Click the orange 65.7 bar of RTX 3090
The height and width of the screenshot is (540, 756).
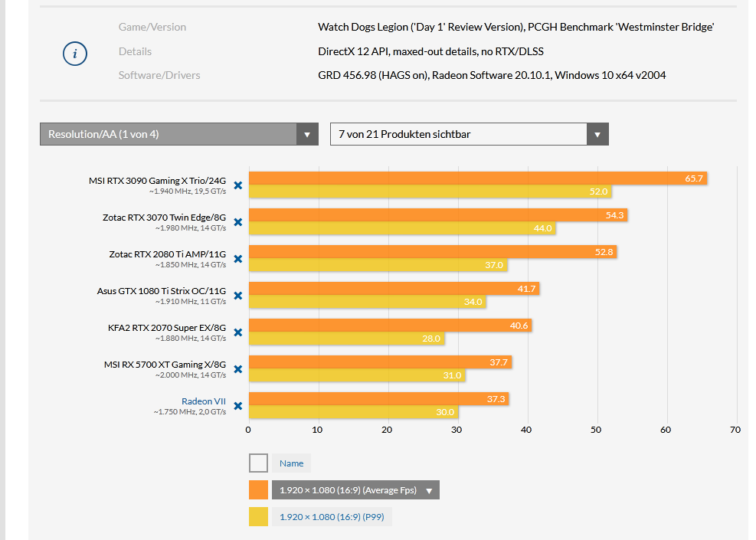(478, 178)
